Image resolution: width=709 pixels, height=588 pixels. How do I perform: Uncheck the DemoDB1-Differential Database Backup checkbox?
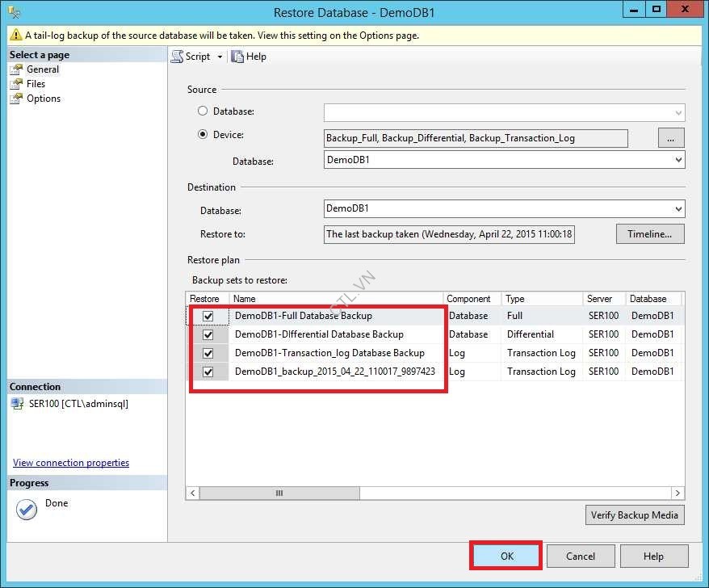[208, 334]
